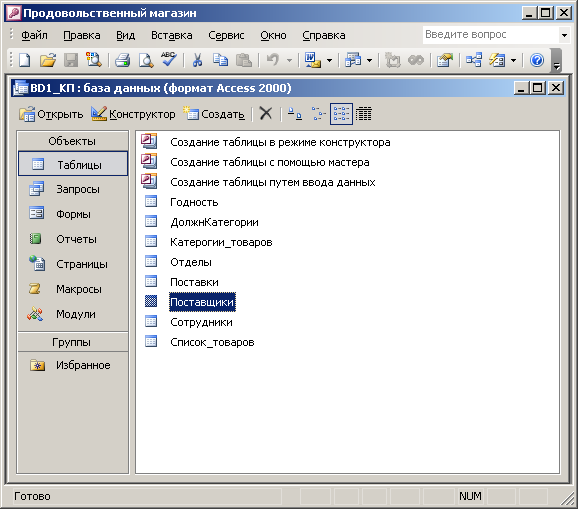
Task: Click the Print icon
Action: pyautogui.click(x=122, y=60)
